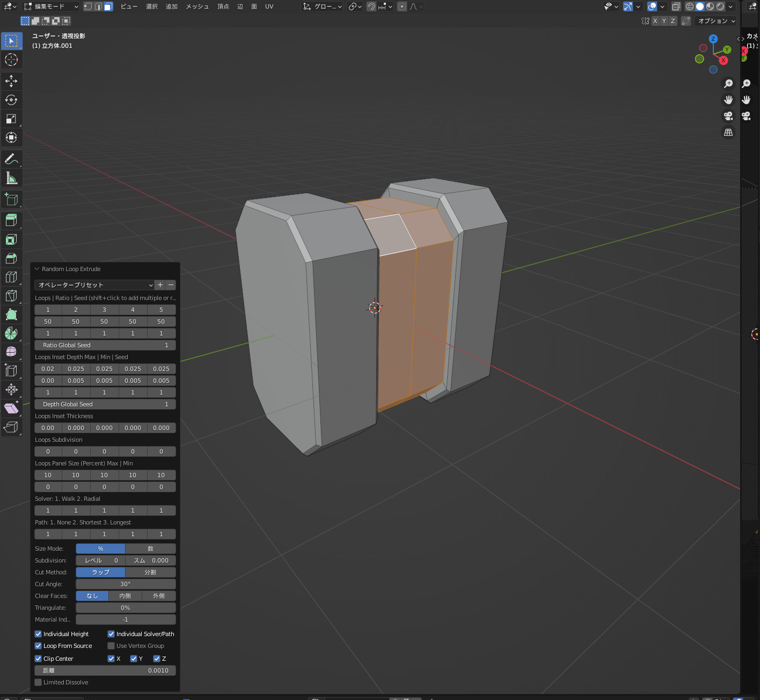This screenshot has width=760, height=700.
Task: Activate the Rotate tool
Action: tap(11, 100)
